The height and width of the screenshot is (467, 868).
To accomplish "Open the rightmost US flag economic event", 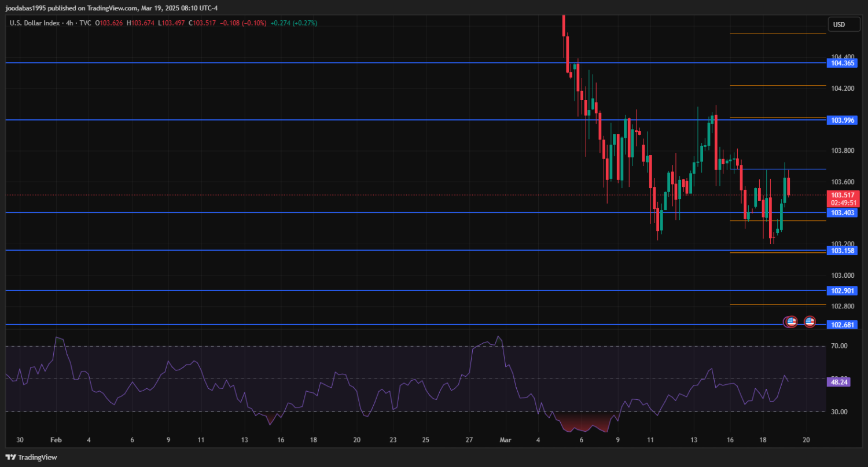I will coord(810,321).
